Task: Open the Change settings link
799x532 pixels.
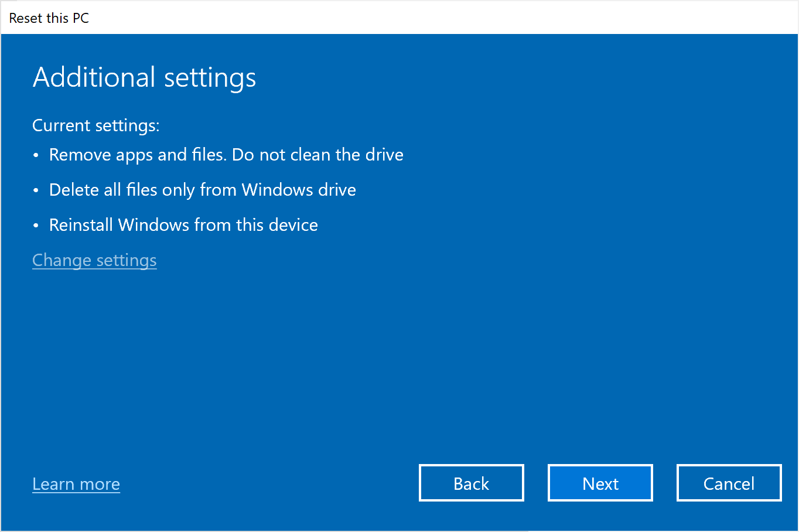Action: tap(94, 260)
